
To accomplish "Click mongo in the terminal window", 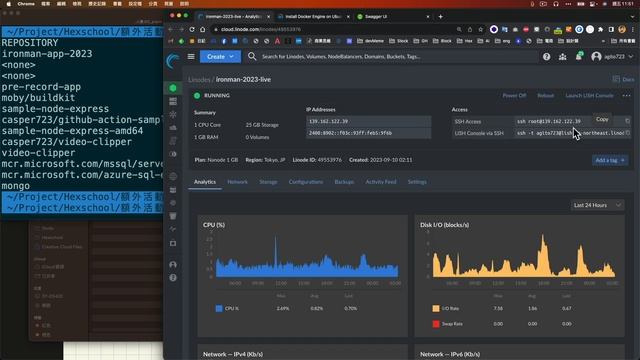I will pos(16,186).
